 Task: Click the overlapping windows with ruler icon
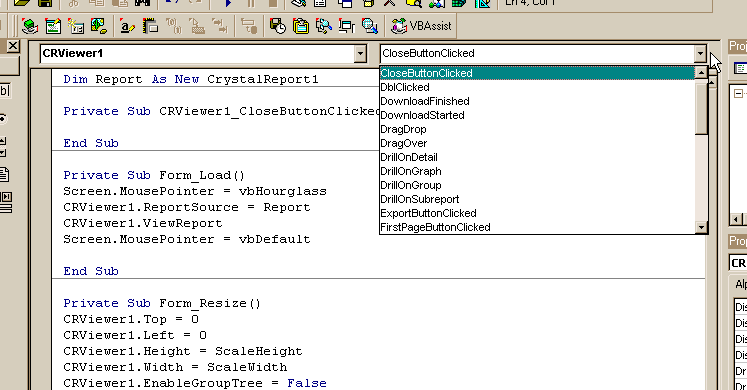[150, 26]
